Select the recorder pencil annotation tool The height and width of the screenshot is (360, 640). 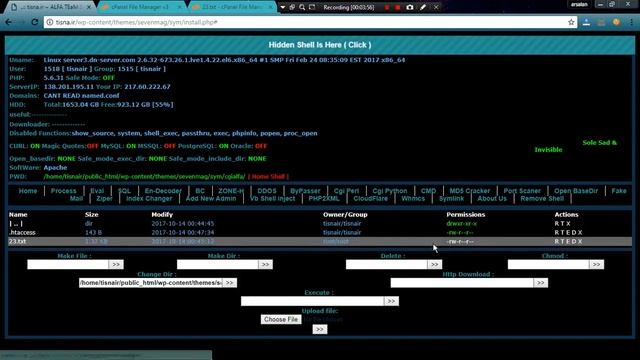pos(423,7)
